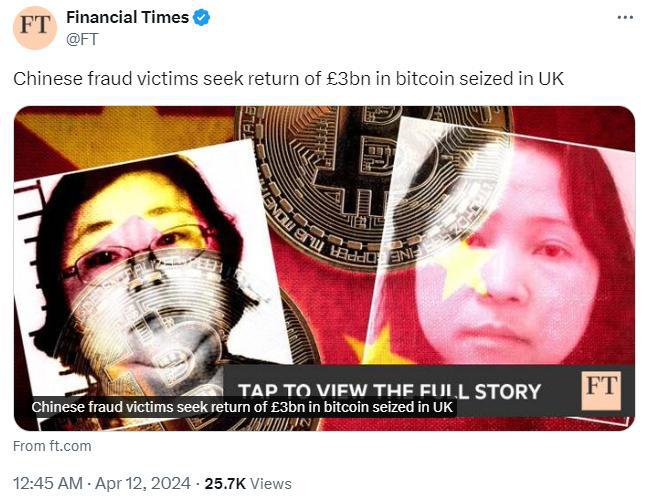Click the FT logo on the card banner
This screenshot has height=504, width=645.
[601, 390]
